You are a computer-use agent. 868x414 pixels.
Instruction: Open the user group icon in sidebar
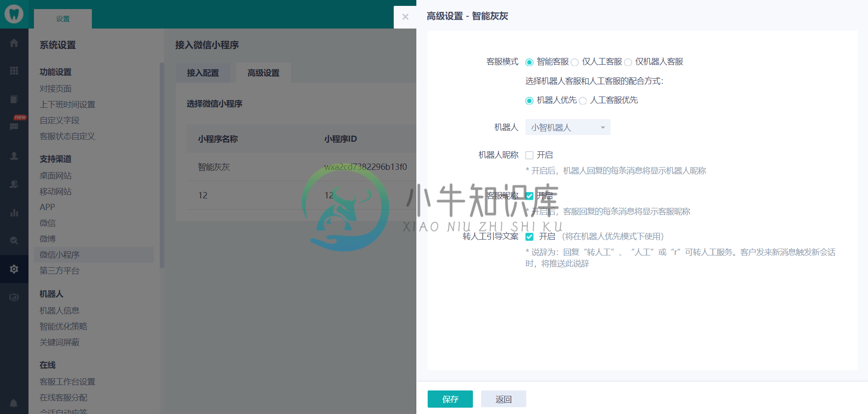tap(14, 184)
